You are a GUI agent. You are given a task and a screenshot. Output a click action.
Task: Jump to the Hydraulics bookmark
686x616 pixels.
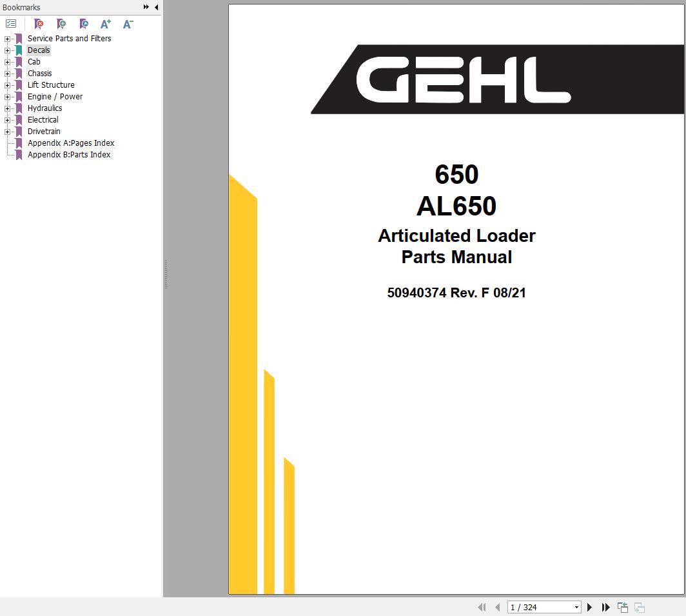pyautogui.click(x=44, y=108)
